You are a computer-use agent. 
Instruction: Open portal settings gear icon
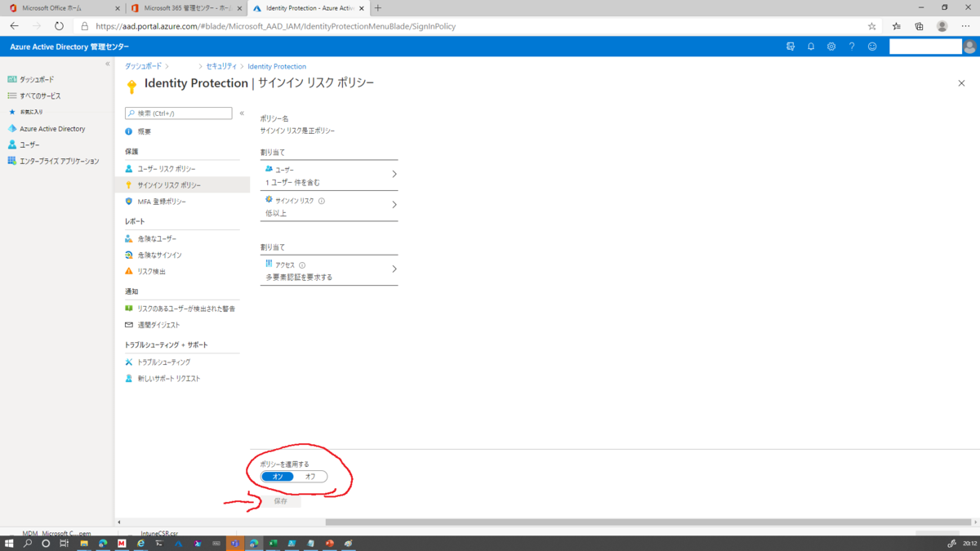click(831, 47)
